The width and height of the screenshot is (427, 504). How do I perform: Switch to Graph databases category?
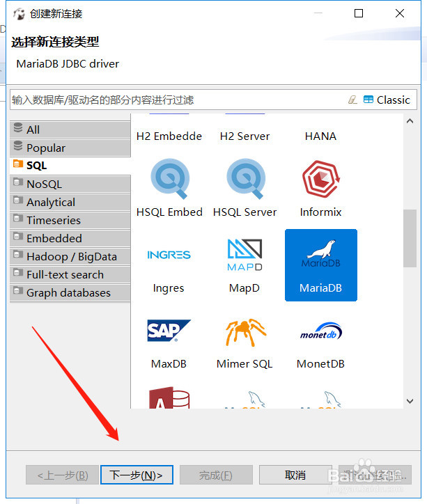point(70,293)
